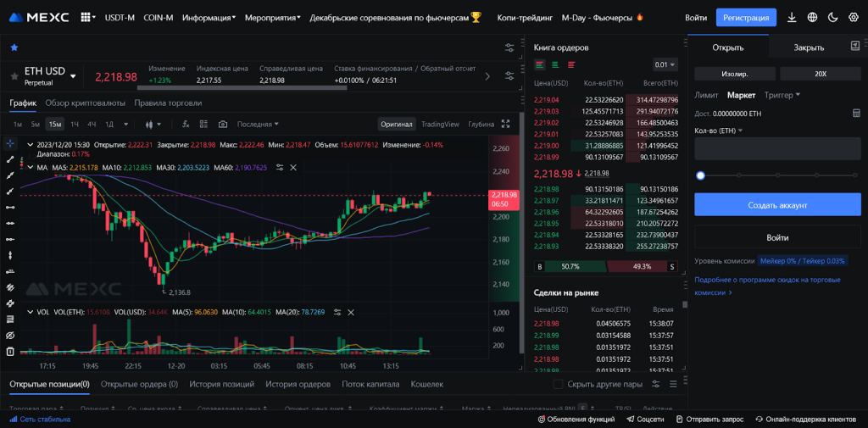This screenshot has height=428, width=868.
Task: Click Создать аккаунт button
Action: tap(778, 205)
